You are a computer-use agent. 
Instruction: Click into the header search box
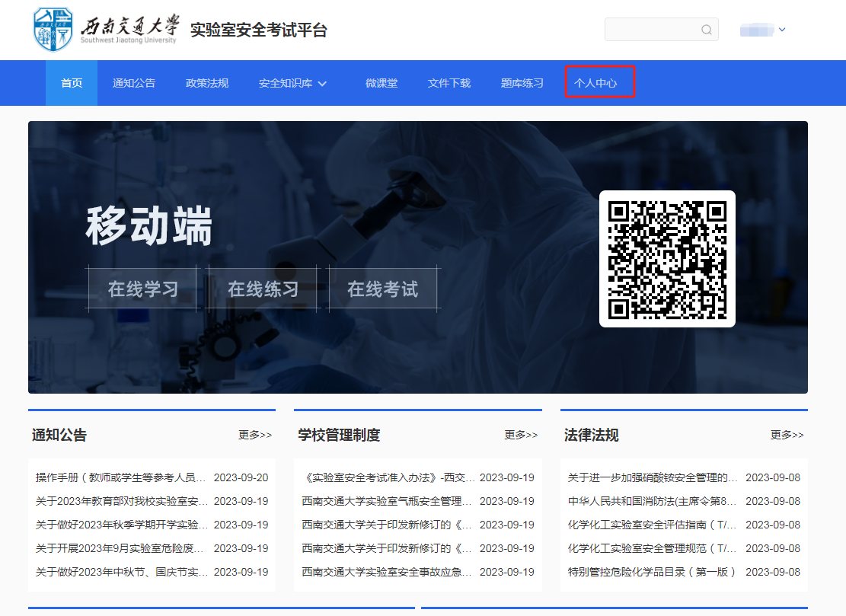(661, 30)
